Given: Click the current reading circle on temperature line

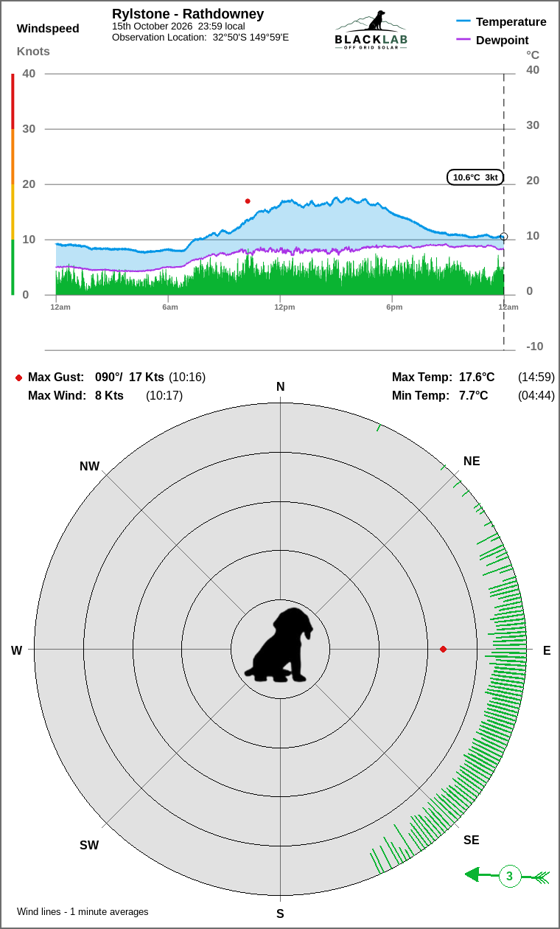Looking at the screenshot, I should (504, 237).
